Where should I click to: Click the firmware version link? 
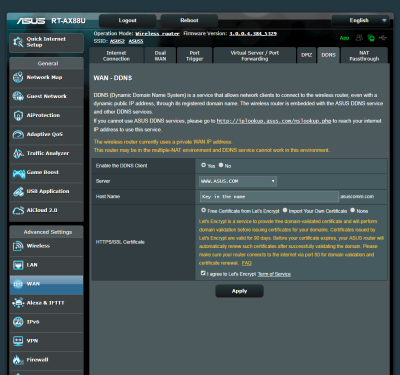coord(253,34)
